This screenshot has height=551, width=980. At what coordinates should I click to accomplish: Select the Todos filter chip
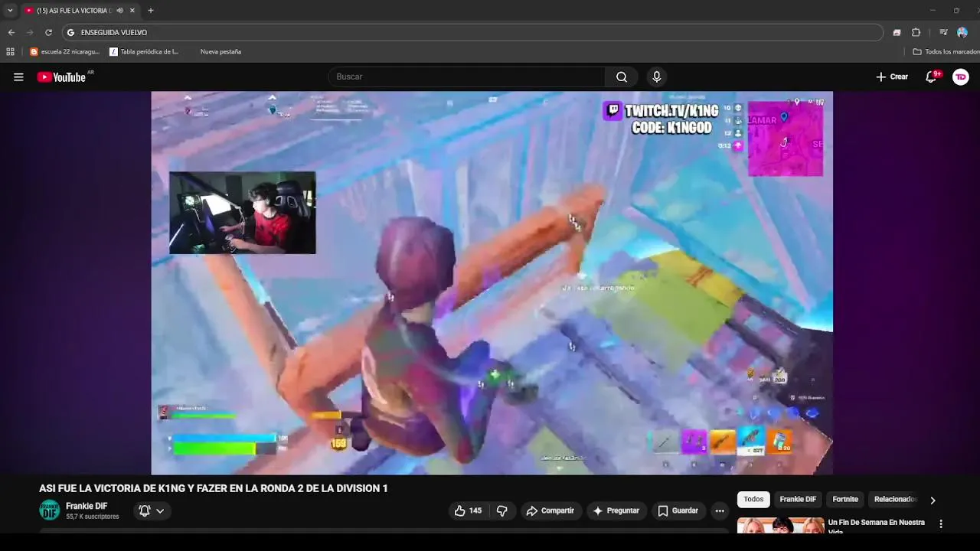click(x=753, y=500)
